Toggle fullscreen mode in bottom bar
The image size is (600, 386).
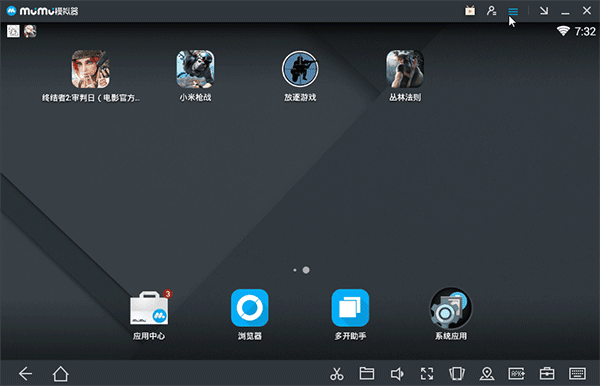click(x=427, y=374)
